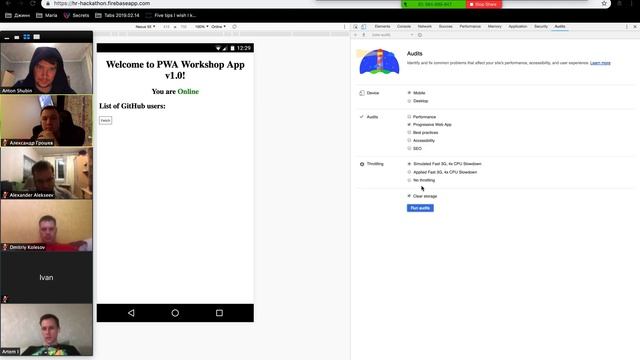The width and height of the screenshot is (640, 360).
Task: Click the Lighthouse logo image
Action: coord(379,62)
